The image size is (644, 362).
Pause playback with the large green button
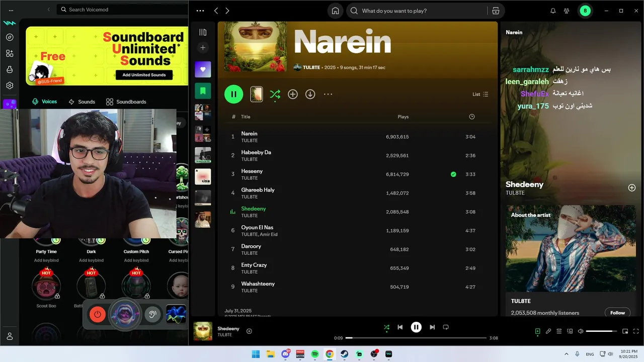pyautogui.click(x=233, y=94)
